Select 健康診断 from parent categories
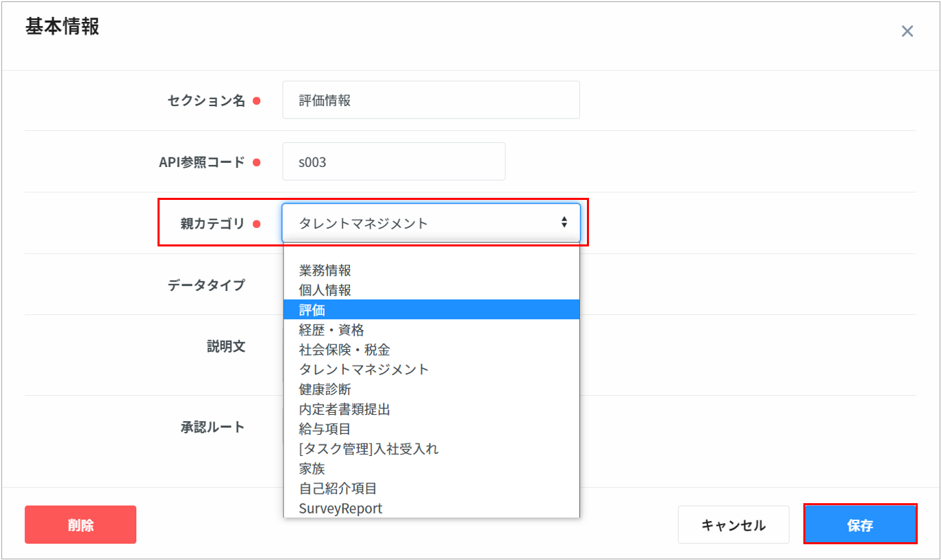 tap(325, 390)
